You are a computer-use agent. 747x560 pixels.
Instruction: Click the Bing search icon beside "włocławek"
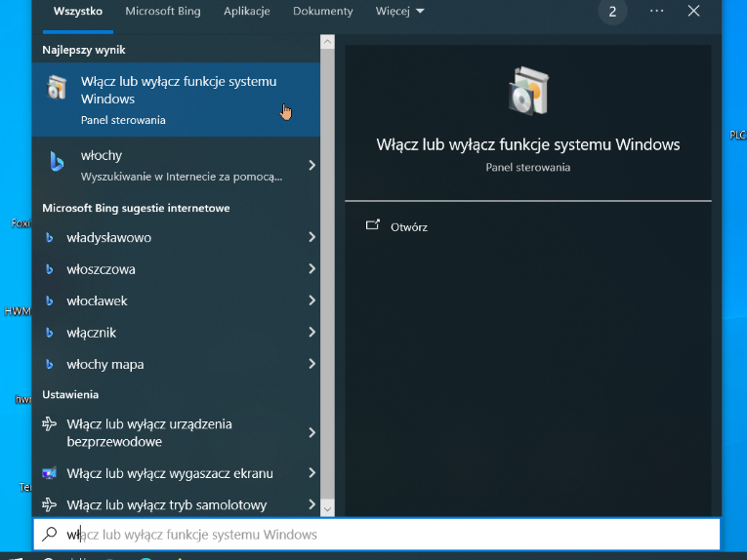coord(50,301)
